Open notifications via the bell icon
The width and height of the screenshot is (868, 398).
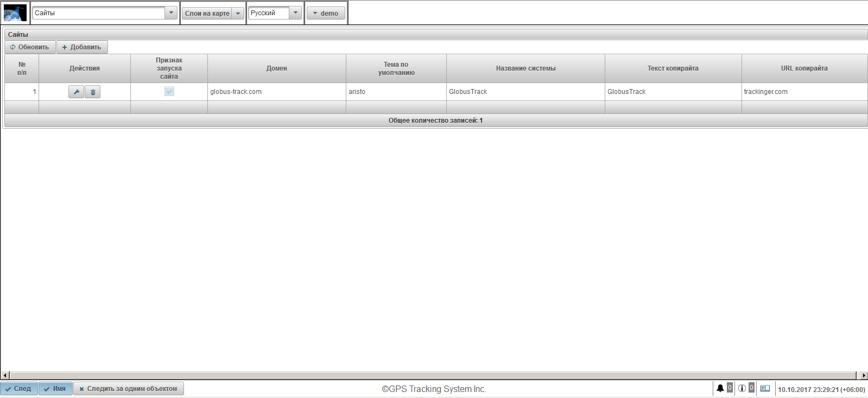coord(720,388)
